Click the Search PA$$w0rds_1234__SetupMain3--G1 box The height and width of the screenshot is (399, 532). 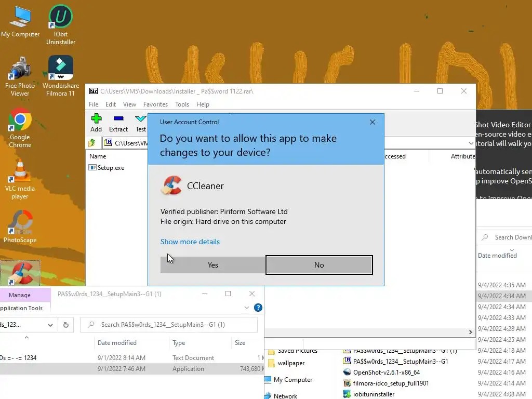click(x=169, y=325)
